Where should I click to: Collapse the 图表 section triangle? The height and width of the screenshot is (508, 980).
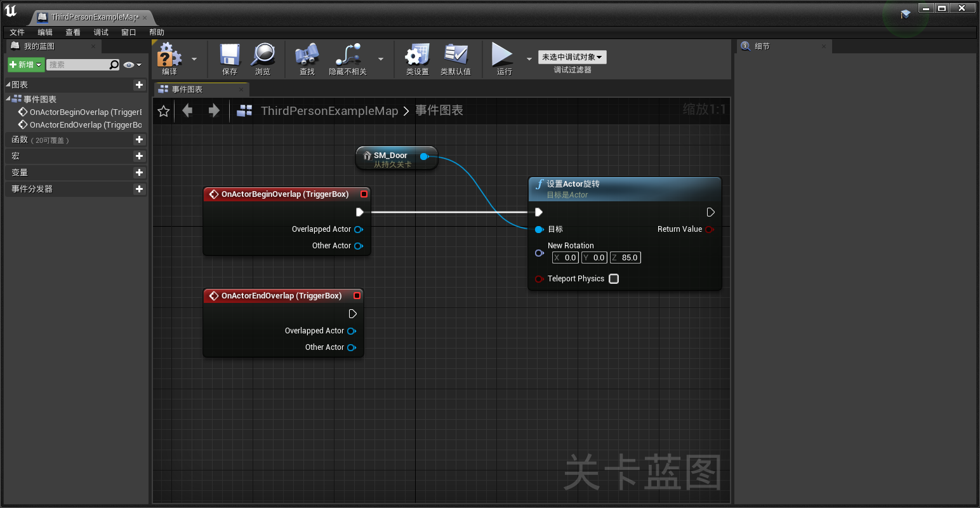8,85
